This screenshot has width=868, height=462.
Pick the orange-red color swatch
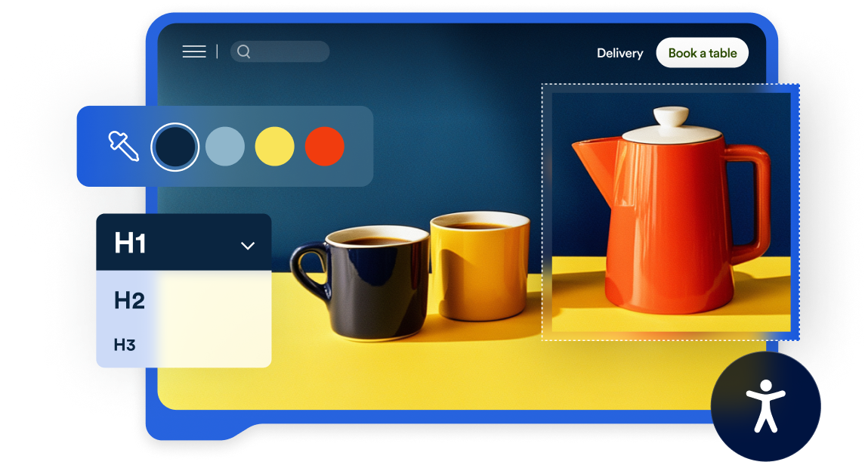click(324, 146)
